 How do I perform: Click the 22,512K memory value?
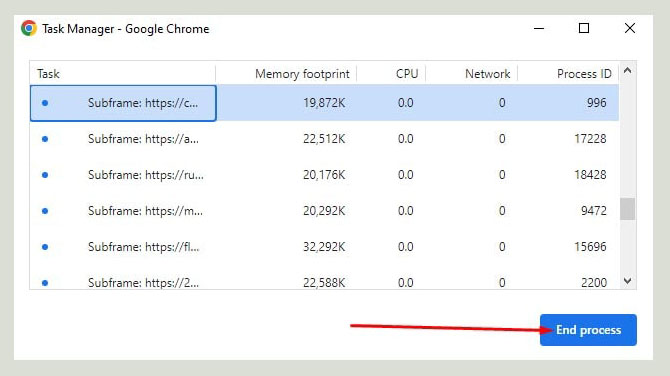324,139
